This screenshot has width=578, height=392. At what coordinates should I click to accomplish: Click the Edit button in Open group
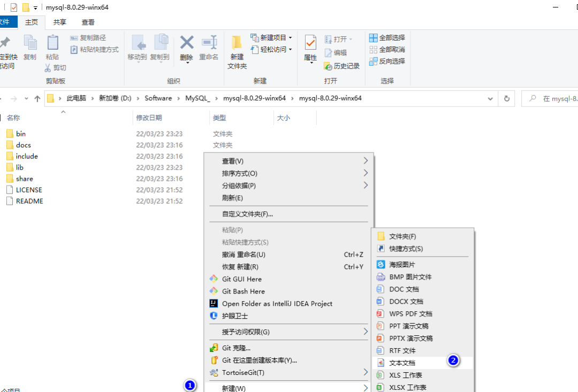click(x=336, y=53)
